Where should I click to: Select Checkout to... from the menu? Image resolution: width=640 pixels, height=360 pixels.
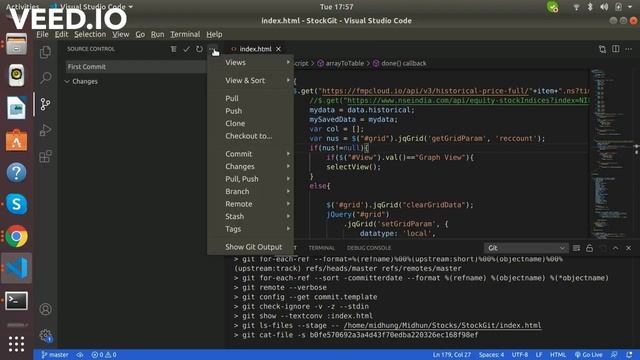[250, 136]
